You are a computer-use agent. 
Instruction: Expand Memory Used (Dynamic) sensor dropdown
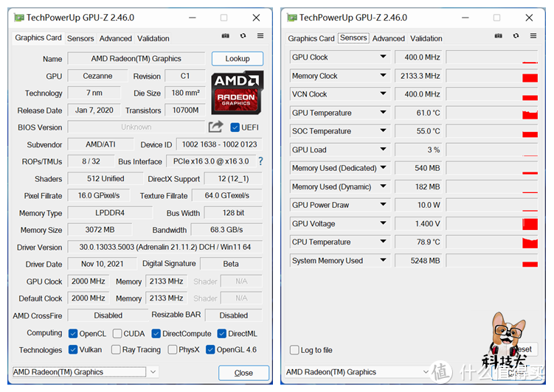click(x=383, y=186)
